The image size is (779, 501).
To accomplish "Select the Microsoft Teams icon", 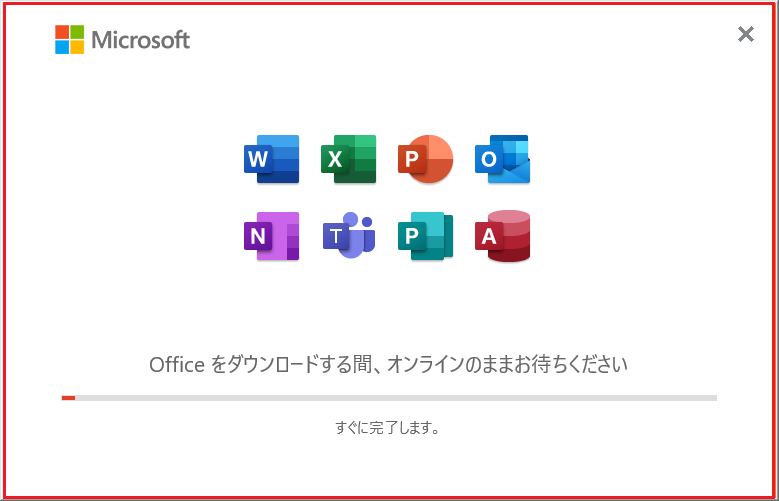I will coord(348,235).
